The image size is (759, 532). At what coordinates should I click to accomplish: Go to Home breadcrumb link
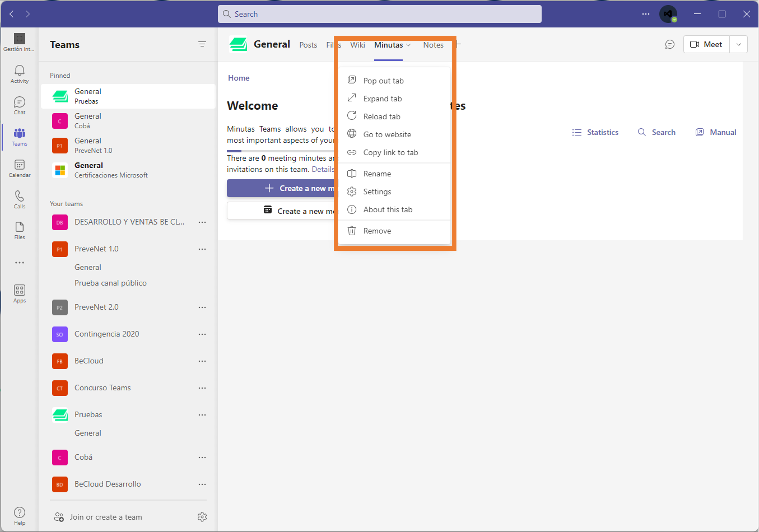pyautogui.click(x=239, y=78)
